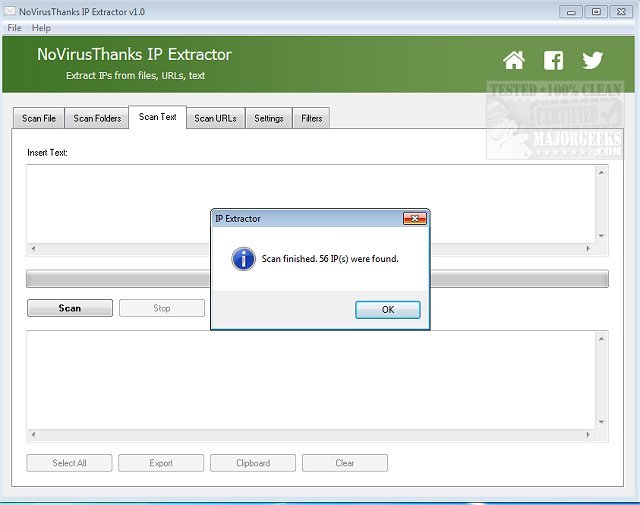Confirm the dialog with OK
Screen dimensions: 640x505
(x=387, y=309)
